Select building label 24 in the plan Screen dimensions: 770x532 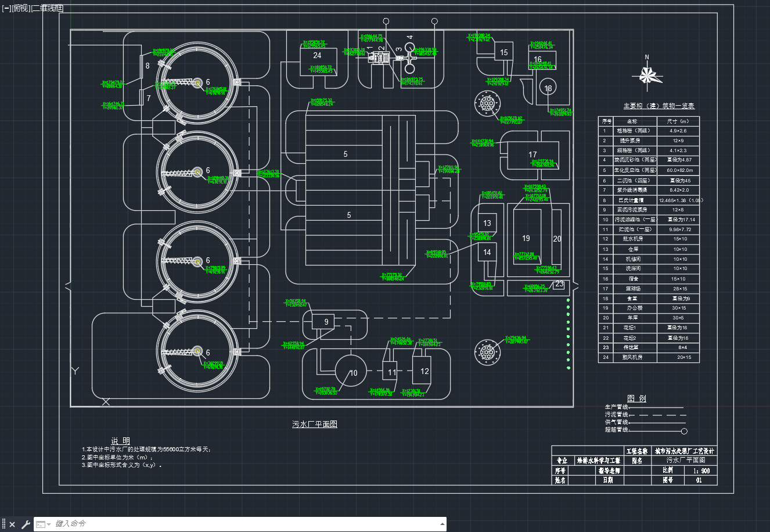coord(317,55)
